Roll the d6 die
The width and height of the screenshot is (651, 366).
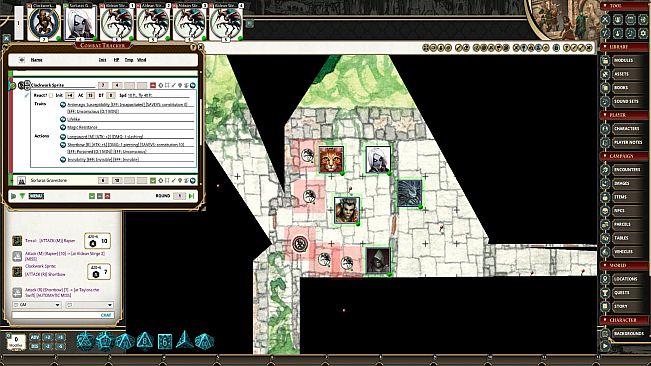[x=165, y=341]
